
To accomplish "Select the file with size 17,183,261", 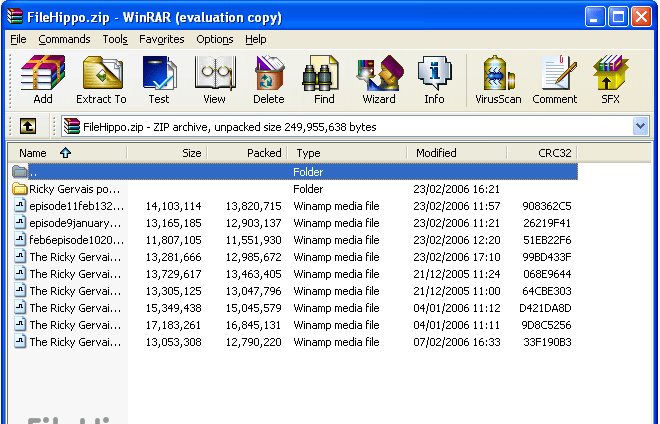I will pos(295,325).
